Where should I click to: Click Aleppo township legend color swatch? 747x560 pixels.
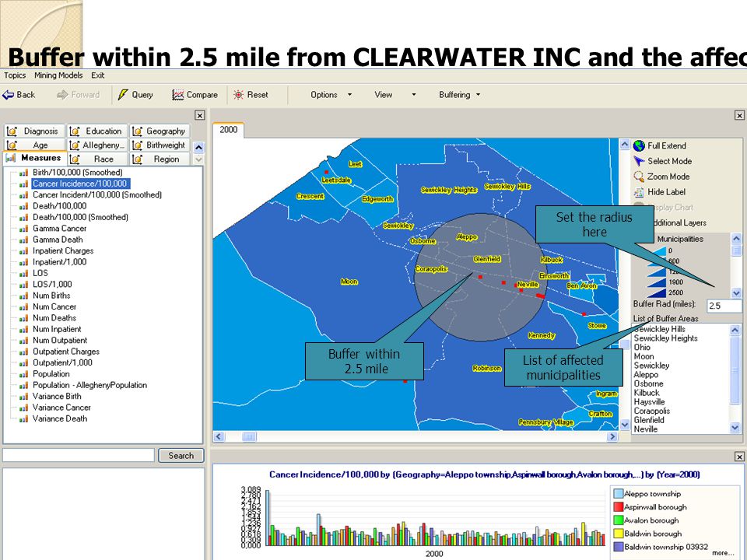click(x=619, y=494)
